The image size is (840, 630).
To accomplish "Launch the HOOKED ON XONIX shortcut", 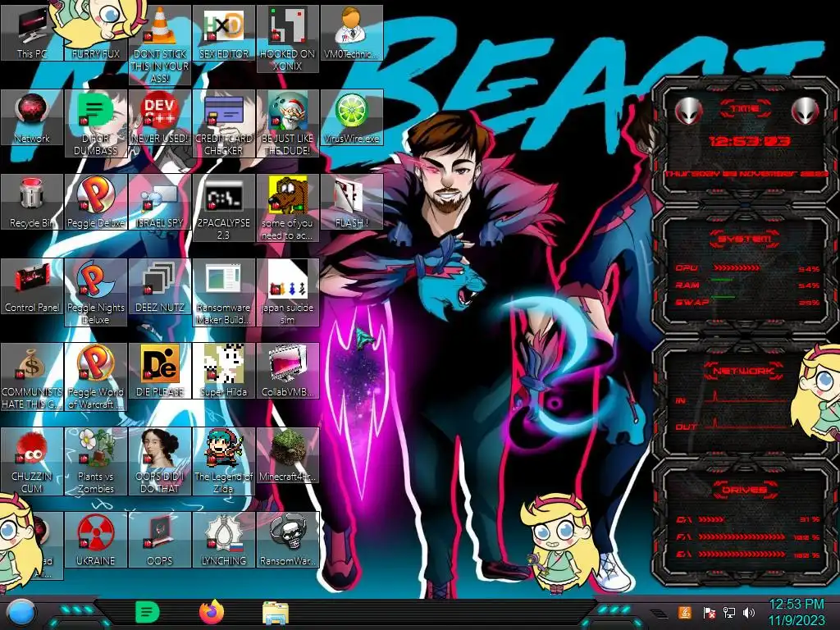I will coord(288,39).
